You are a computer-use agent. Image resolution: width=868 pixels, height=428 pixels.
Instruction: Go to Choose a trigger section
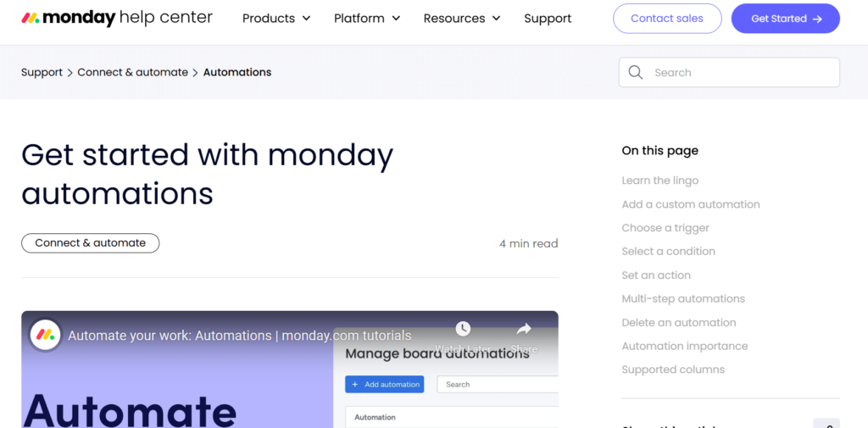665,228
